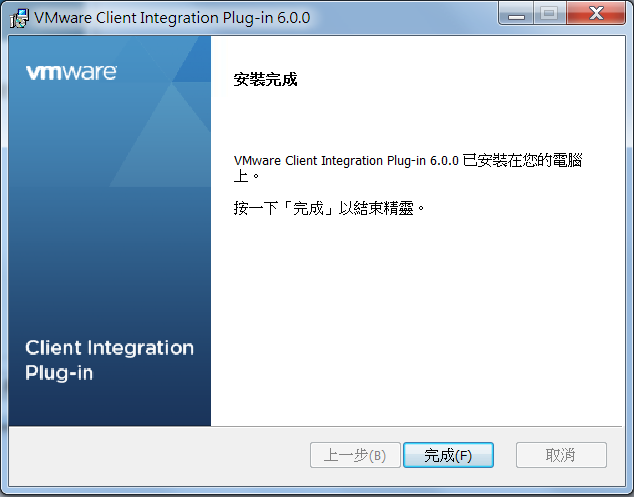Viewport: 634px width, 497px height.
Task: Click the installer icon in title bar
Action: (x=19, y=18)
